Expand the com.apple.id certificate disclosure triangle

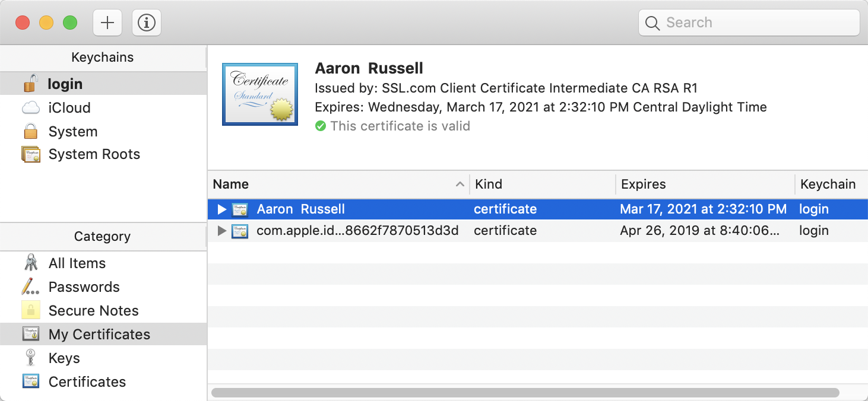(222, 231)
